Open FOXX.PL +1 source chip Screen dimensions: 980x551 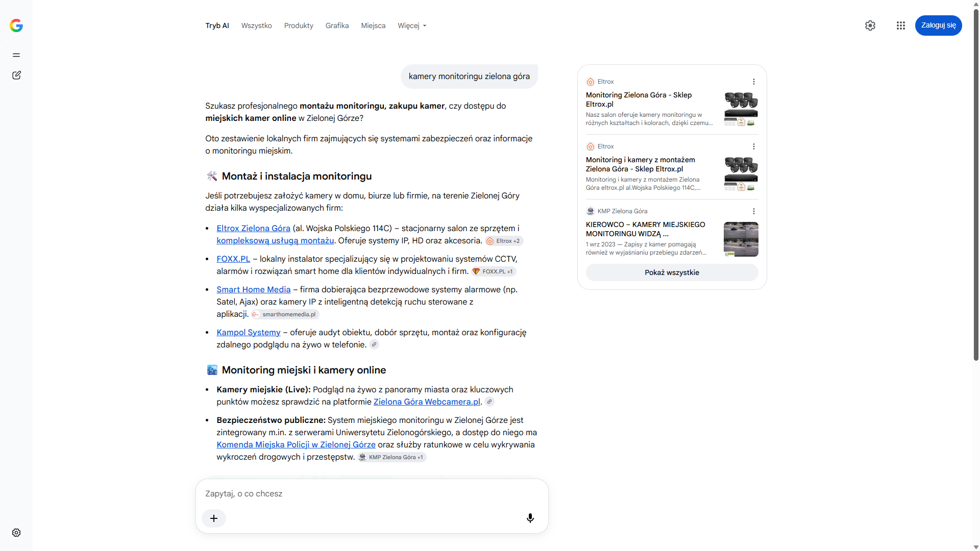pyautogui.click(x=493, y=271)
